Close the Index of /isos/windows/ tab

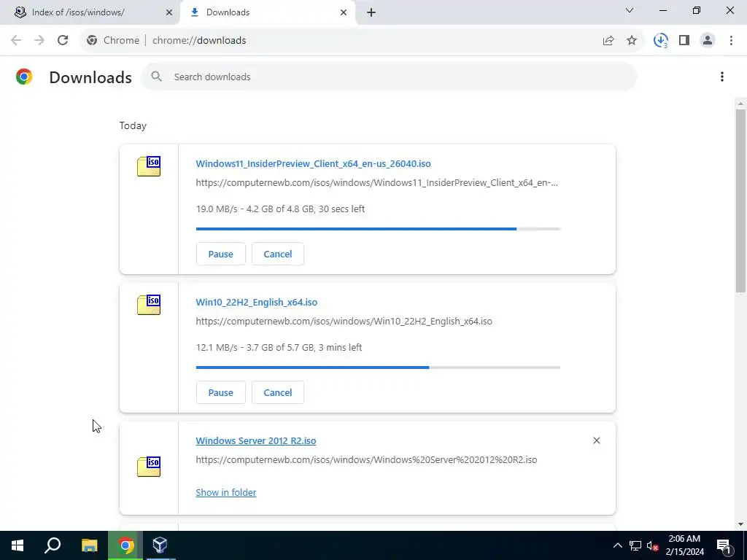click(x=169, y=12)
